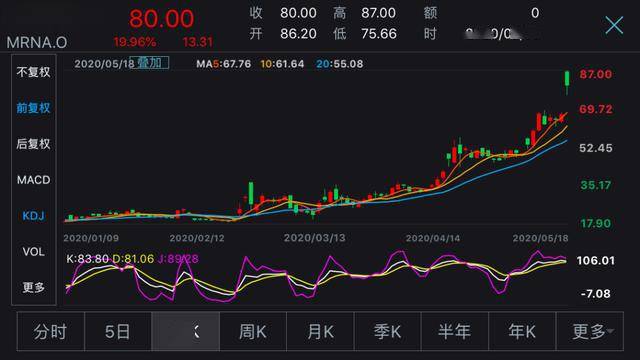Click the J:89.28 KDJ value
This screenshot has height=360, width=640.
(x=178, y=259)
